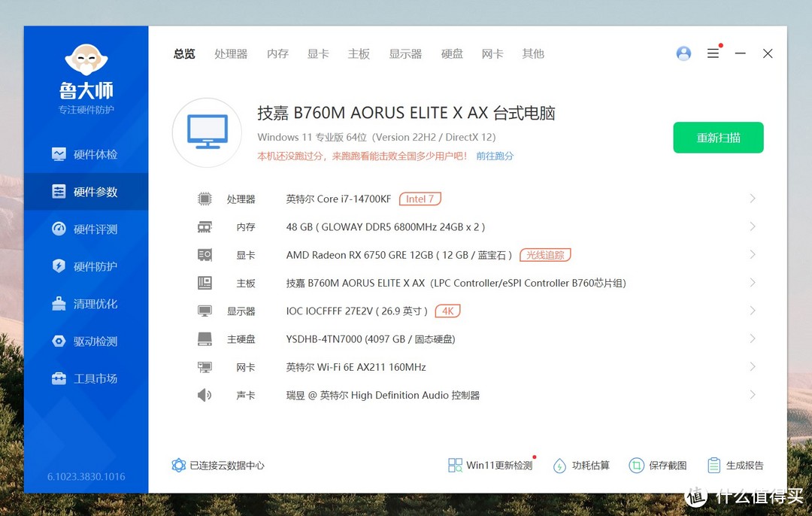812x516 pixels.
Task: Click the processor chip icon
Action: 205,199
